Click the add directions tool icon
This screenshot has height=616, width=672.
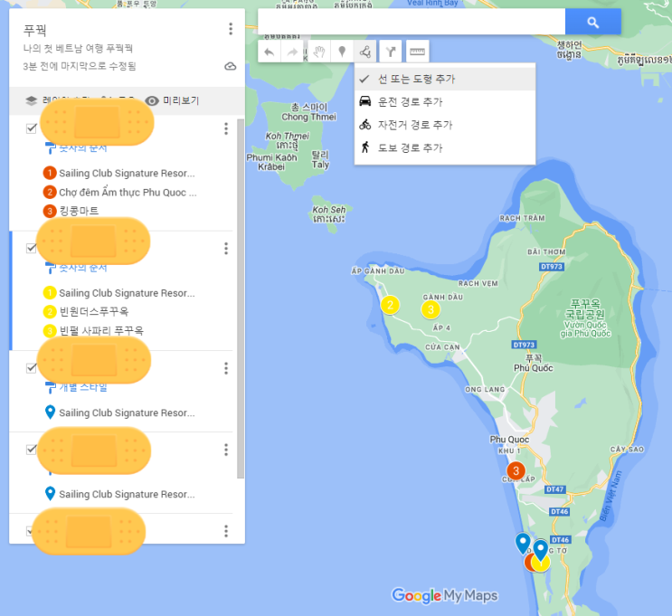391,52
